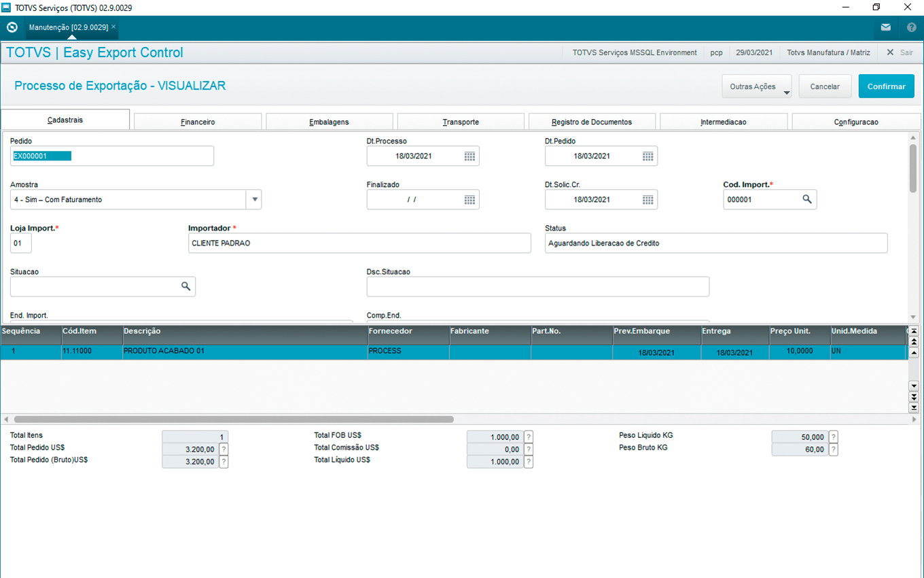Image resolution: width=924 pixels, height=578 pixels.
Task: Click the Cancelar button
Action: (x=825, y=87)
